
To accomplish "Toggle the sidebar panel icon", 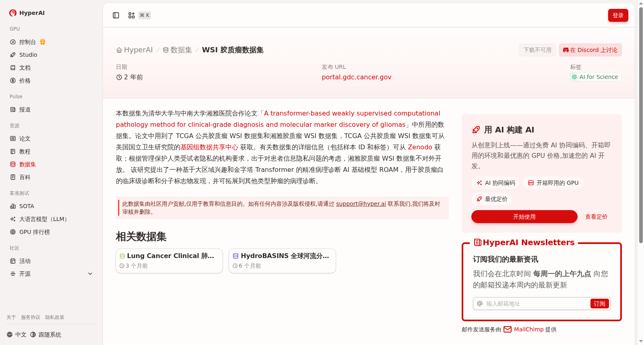I will click(116, 15).
